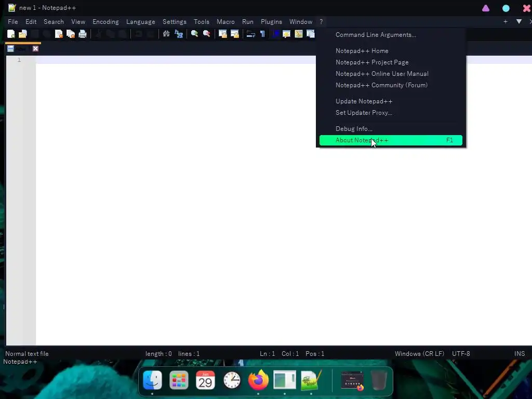Choose Notepad++ Project Page

pyautogui.click(x=391, y=62)
